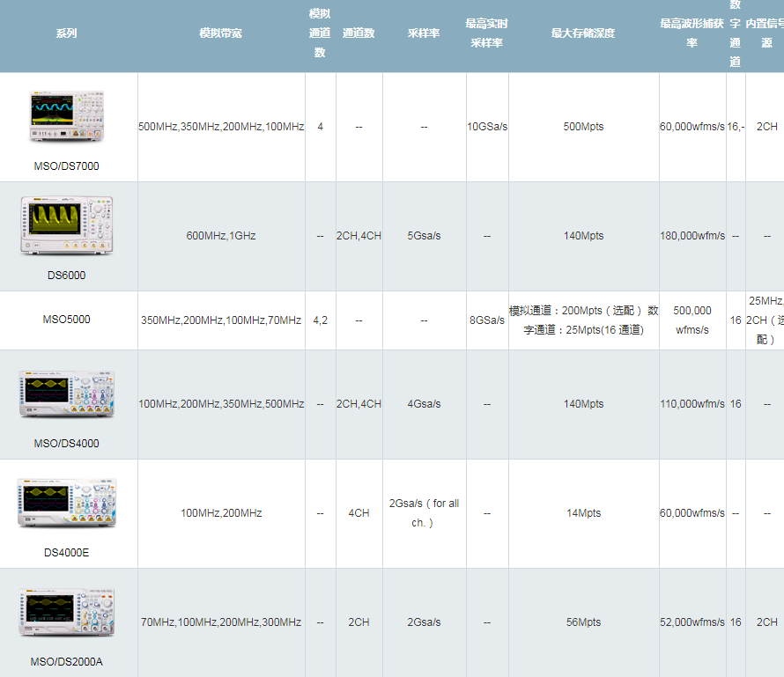Click the 最高实时采样率 column header
This screenshot has height=677, width=784.
487,33
